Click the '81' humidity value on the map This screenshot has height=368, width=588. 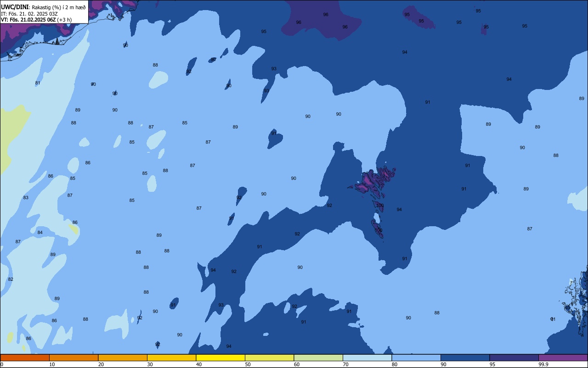pos(38,83)
